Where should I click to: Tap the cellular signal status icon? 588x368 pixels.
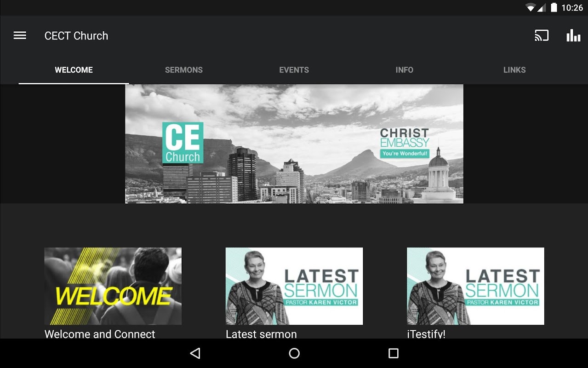pyautogui.click(x=542, y=8)
